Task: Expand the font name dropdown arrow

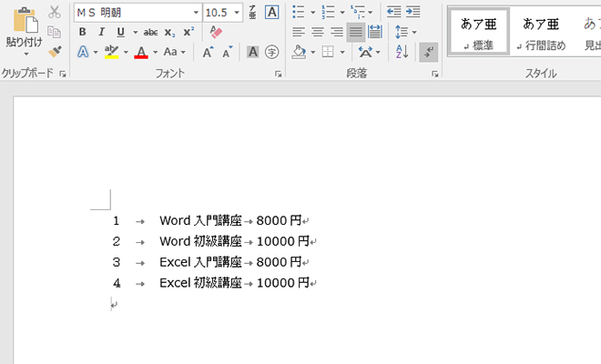Action: (x=197, y=13)
